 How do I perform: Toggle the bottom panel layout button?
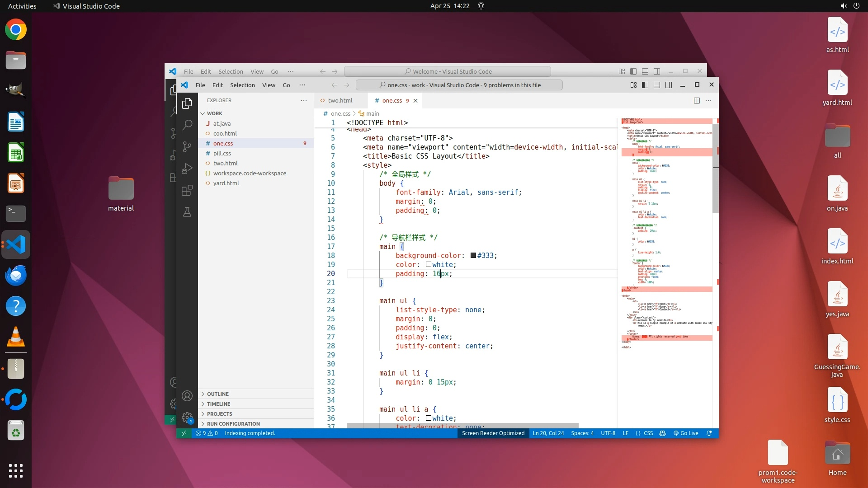[657, 85]
